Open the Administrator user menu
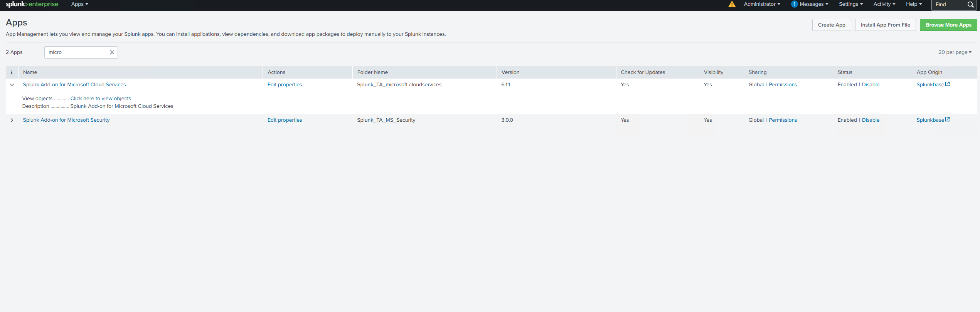 tap(762, 4)
